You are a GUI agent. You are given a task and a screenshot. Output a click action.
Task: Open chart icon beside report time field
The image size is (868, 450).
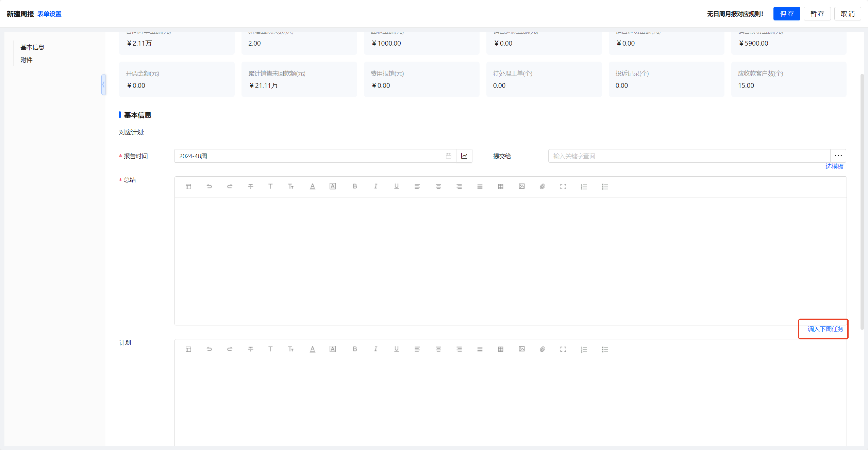tap(464, 156)
